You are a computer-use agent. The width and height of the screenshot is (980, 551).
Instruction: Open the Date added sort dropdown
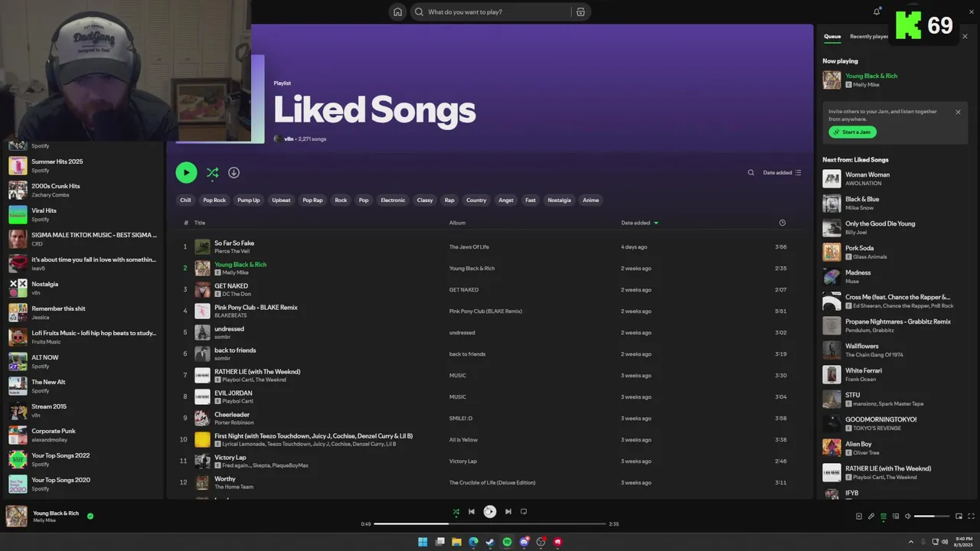(782, 172)
